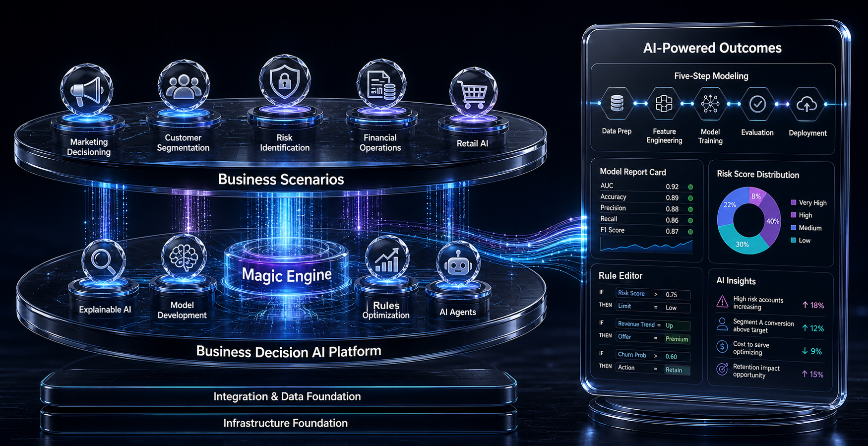Click the 18% increase for High risk accounts
This screenshot has width=868, height=446.
(x=813, y=305)
